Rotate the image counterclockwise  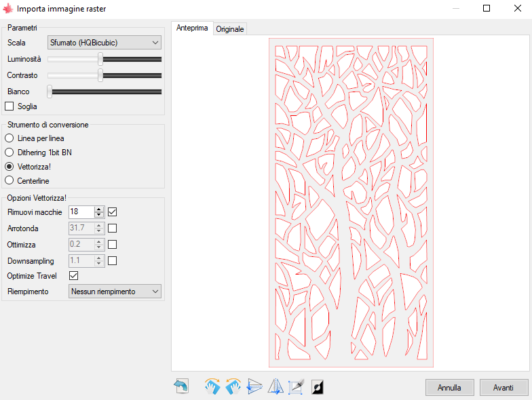[x=233, y=386]
